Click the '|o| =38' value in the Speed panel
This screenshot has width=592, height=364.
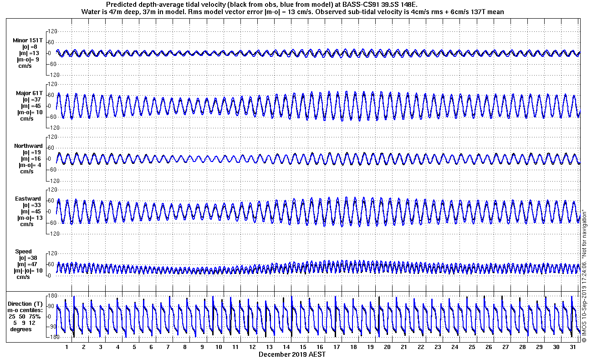[x=28, y=258]
